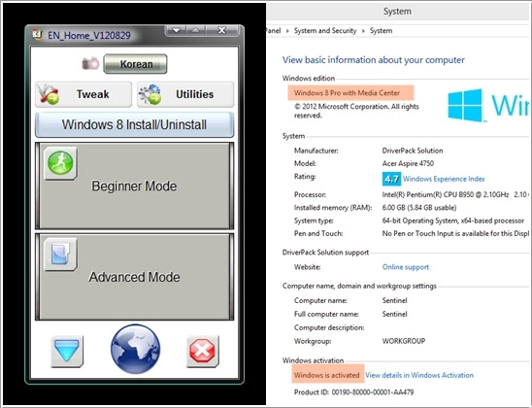
Task: Expand arrow after System and Security breadcrumb
Action: click(363, 31)
